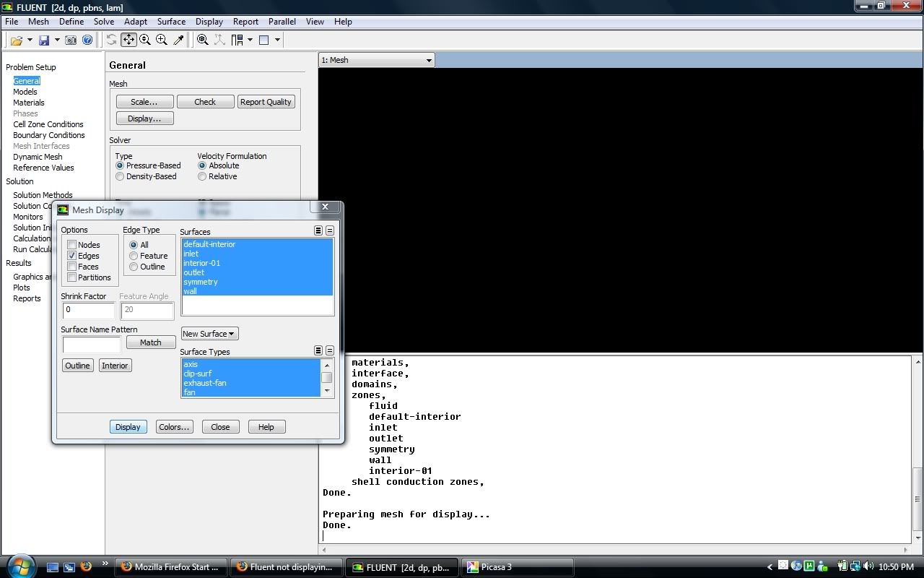Select Density-Based solver type
This screenshot has height=578, width=924.
click(x=120, y=176)
